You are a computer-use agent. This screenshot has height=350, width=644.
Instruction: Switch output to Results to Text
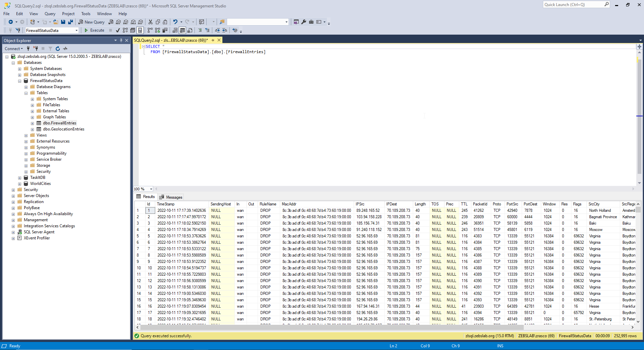click(175, 30)
